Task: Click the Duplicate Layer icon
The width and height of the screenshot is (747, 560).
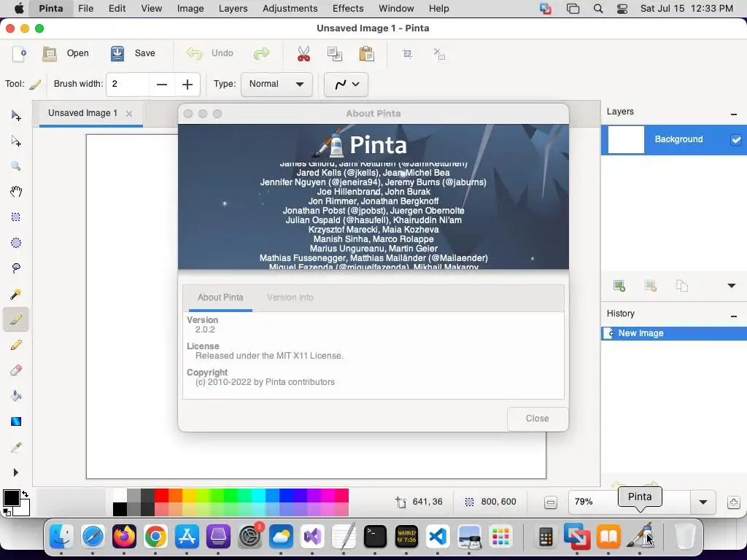Action: (682, 286)
